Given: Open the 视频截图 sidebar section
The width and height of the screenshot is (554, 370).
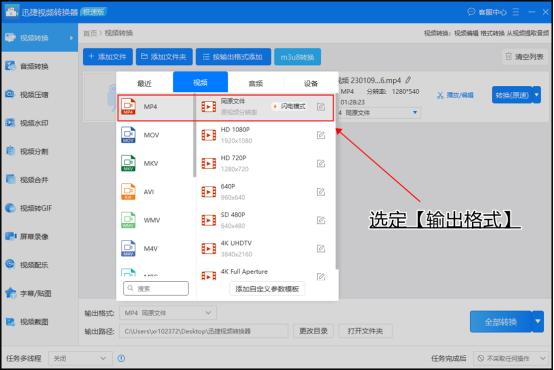Looking at the screenshot, I should tap(34, 321).
